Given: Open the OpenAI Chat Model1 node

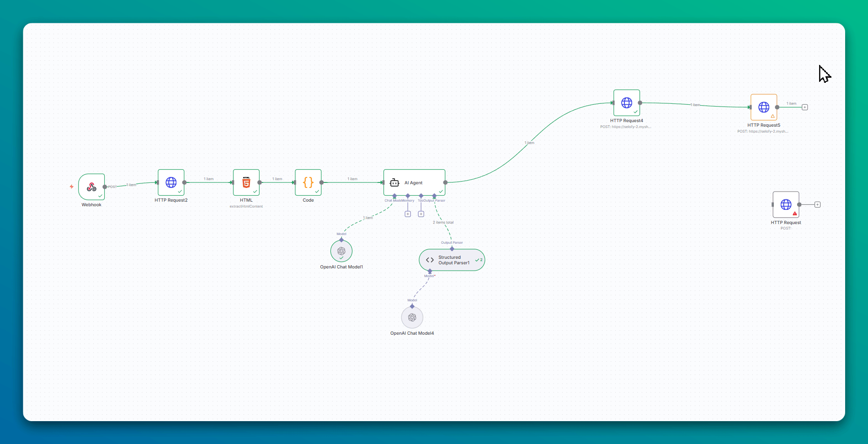Looking at the screenshot, I should [341, 251].
